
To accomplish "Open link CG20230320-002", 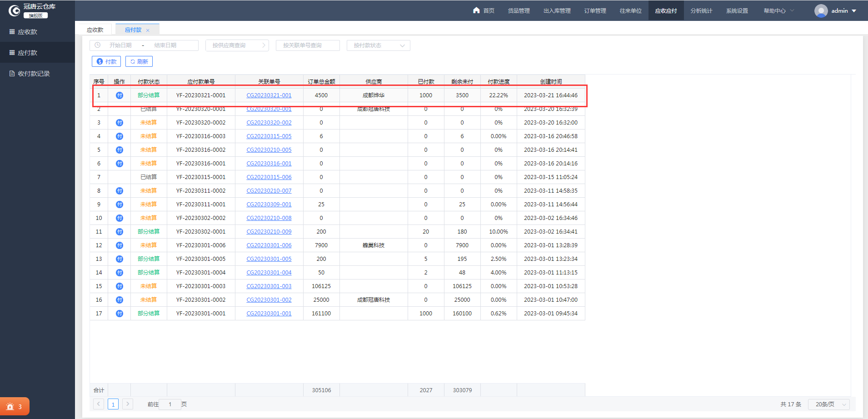I will click(269, 123).
